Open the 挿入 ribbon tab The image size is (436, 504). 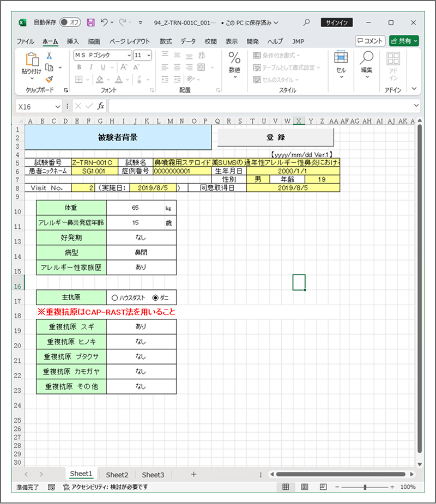click(x=72, y=41)
